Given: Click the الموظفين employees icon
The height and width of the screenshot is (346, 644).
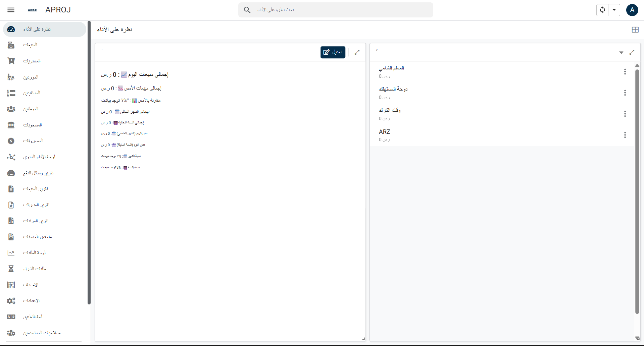Looking at the screenshot, I should pyautogui.click(x=11, y=109).
